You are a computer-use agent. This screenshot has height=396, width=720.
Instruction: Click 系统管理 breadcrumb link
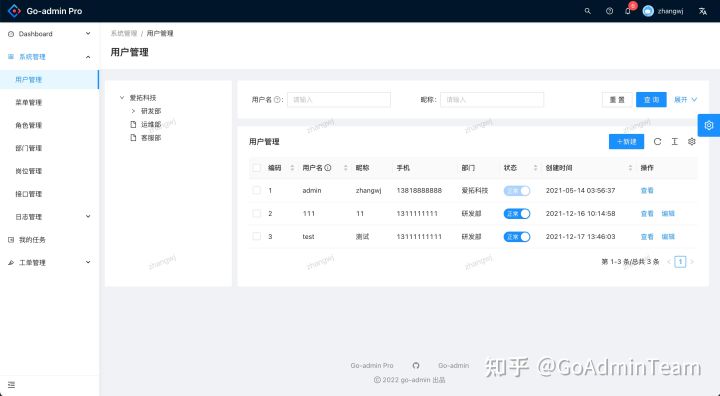tap(124, 33)
